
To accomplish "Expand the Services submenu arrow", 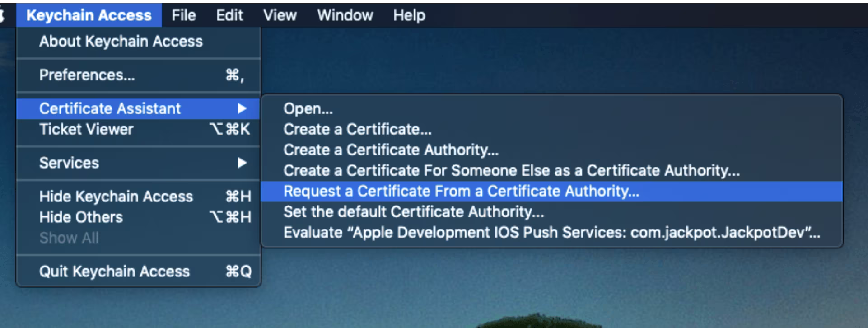I will point(242,163).
